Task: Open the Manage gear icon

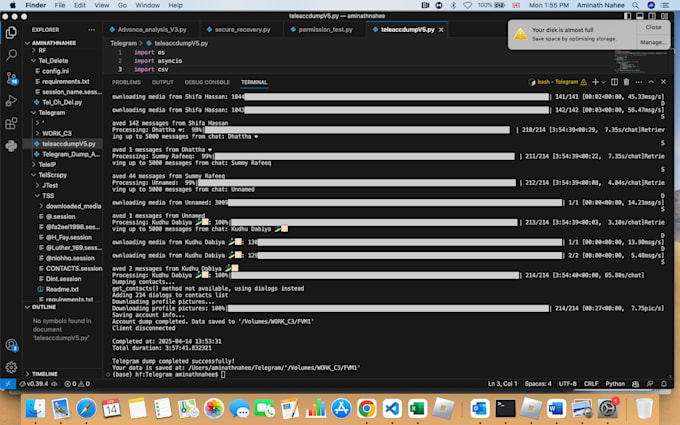Action: click(11, 367)
